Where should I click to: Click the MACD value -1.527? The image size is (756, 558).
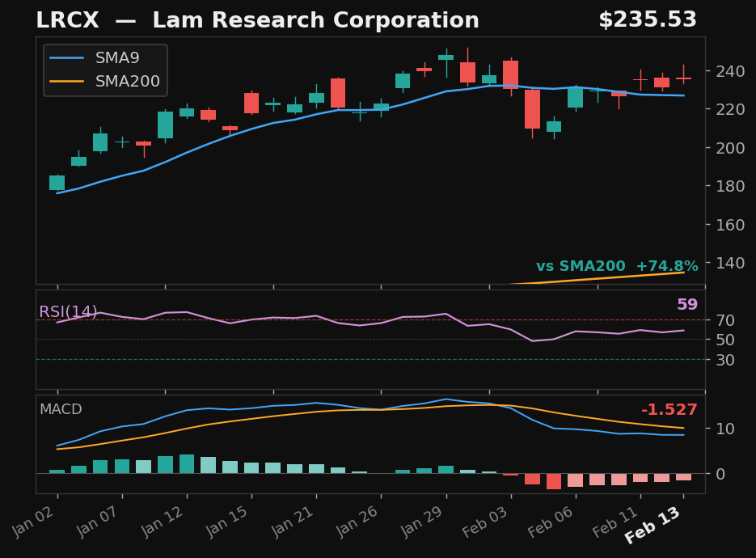click(x=669, y=409)
